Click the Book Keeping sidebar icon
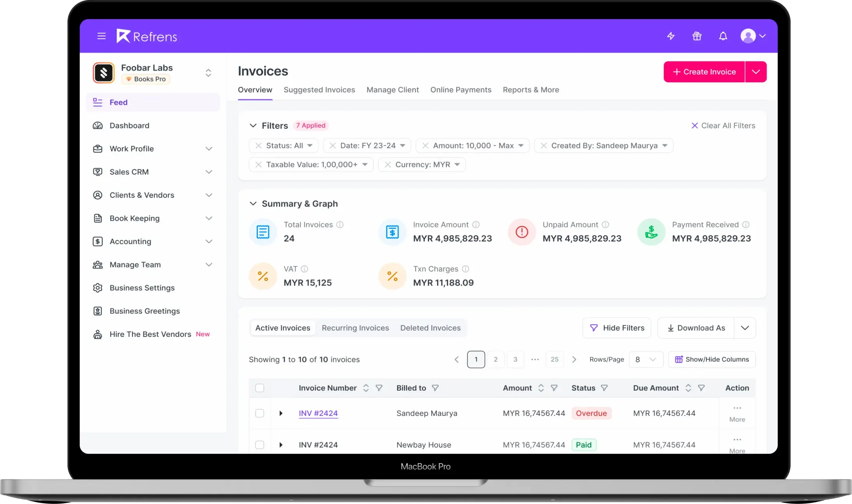This screenshot has width=852, height=504. 97,218
